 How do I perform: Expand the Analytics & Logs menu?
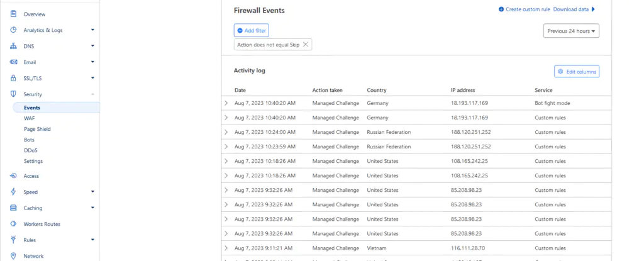(92, 30)
